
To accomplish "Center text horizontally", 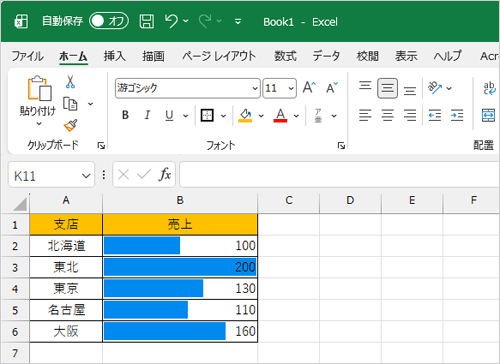I will click(x=387, y=115).
